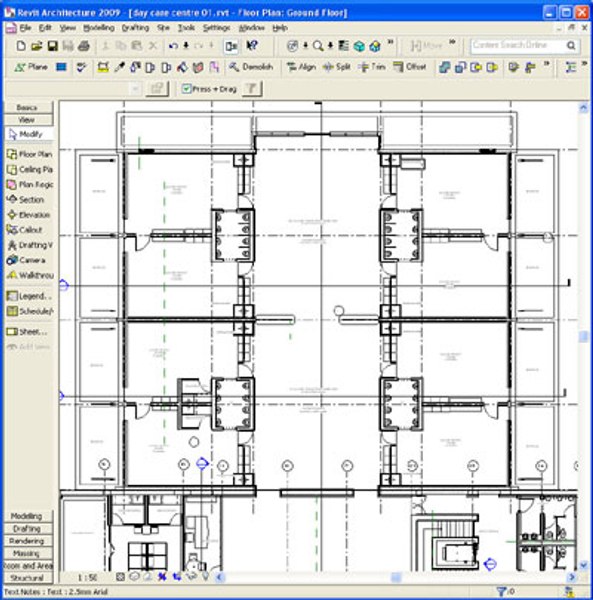The height and width of the screenshot is (600, 593).
Task: Click the Print icon
Action: pos(84,46)
